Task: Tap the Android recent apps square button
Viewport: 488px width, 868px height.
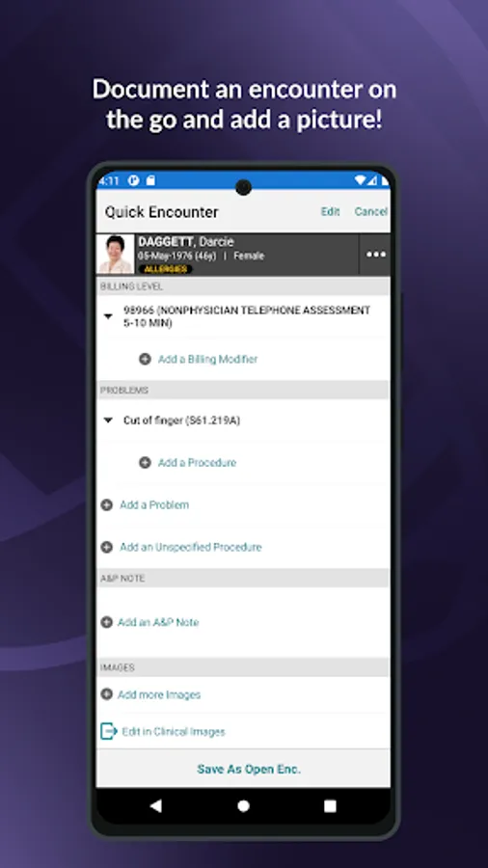Action: (x=330, y=806)
